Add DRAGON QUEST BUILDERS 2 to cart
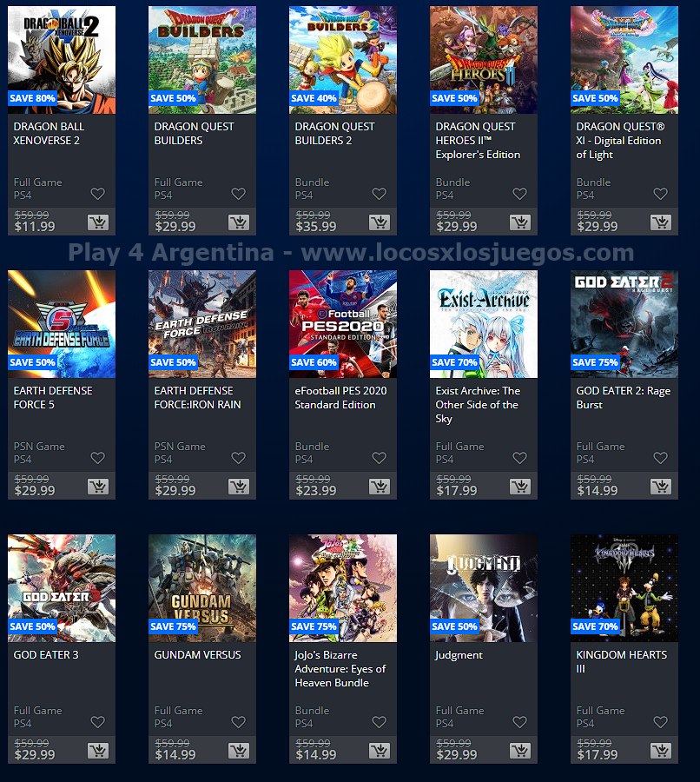The image size is (700, 782). point(379,222)
